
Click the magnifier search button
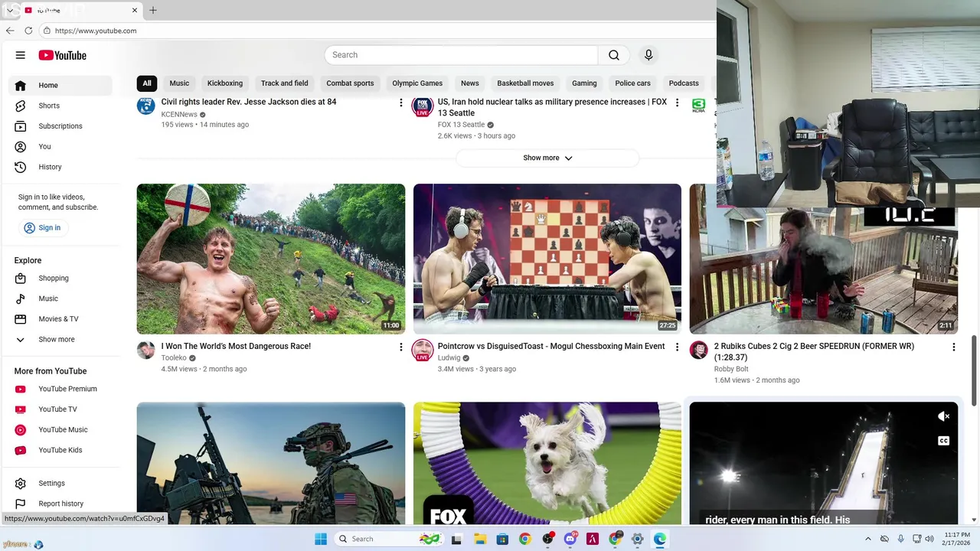click(x=614, y=55)
